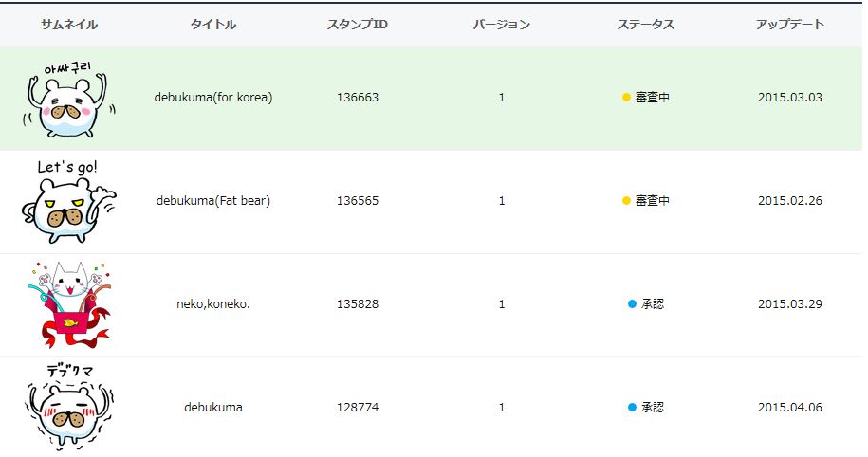Viewport: 868px width, 457px height.
Task: Click the アップデート column header
Action: pos(790,25)
